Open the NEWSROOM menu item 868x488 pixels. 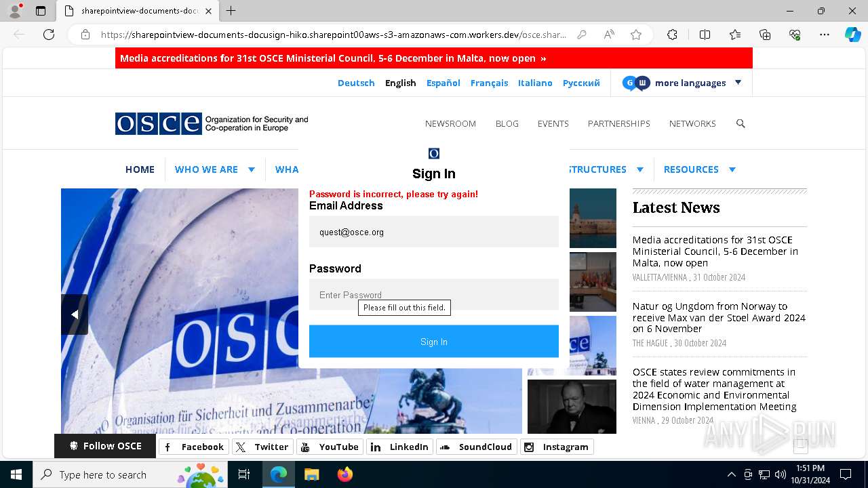450,123
